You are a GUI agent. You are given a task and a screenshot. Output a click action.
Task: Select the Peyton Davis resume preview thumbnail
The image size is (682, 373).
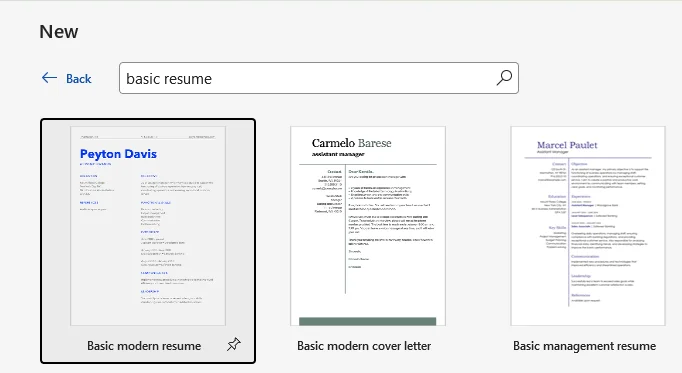(x=148, y=226)
